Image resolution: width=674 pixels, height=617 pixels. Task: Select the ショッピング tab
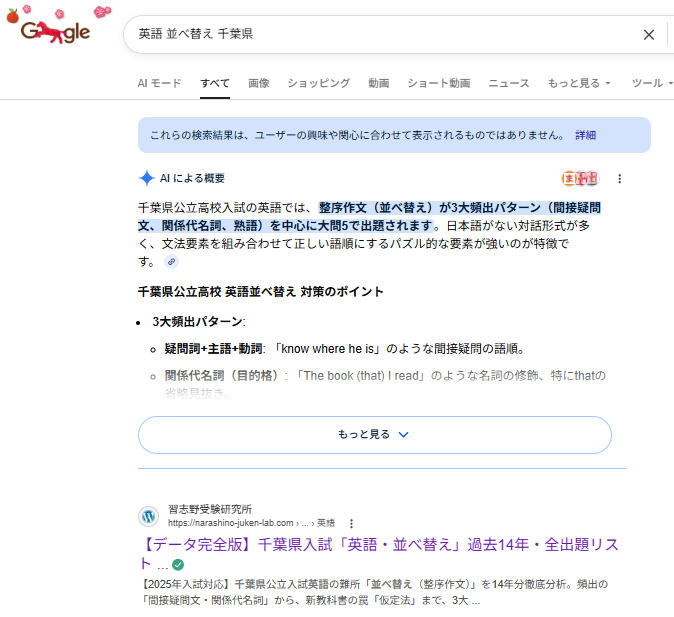coord(318,83)
